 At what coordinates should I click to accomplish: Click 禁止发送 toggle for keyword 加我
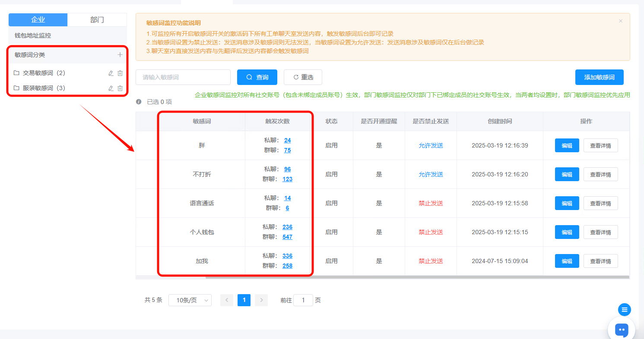[x=431, y=261]
